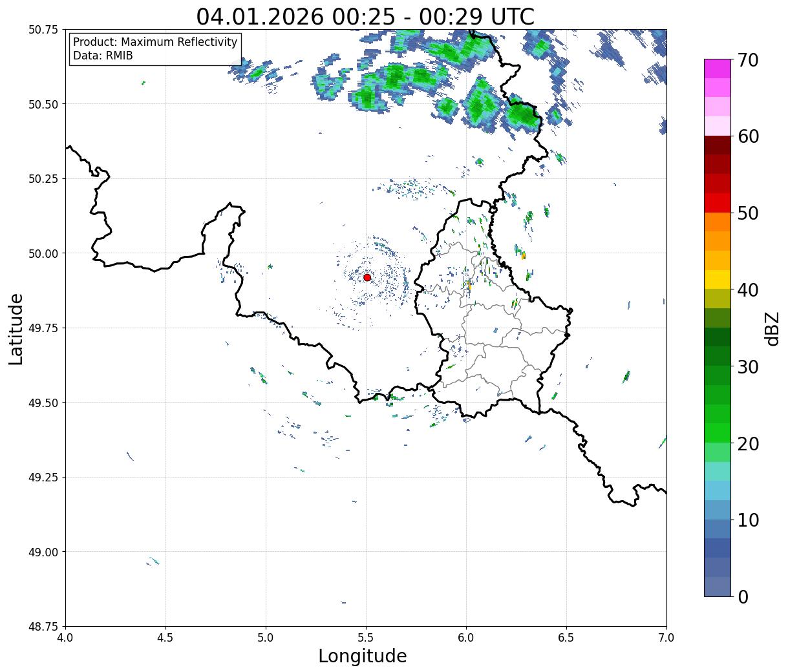Click the 'Latitude' axis label
Image resolution: width=788 pixels, height=672 pixels.
16,329
